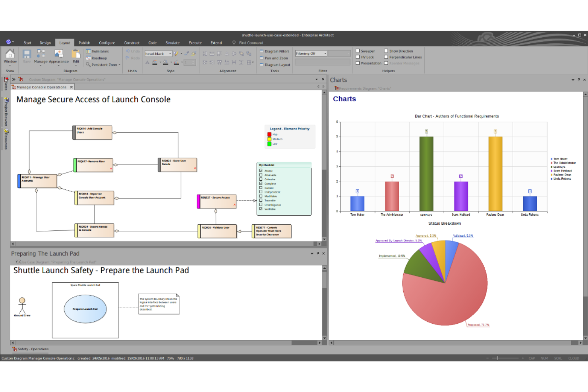Viewport: 588px width, 392px height.
Task: Check the Show Direction option
Action: (x=386, y=51)
